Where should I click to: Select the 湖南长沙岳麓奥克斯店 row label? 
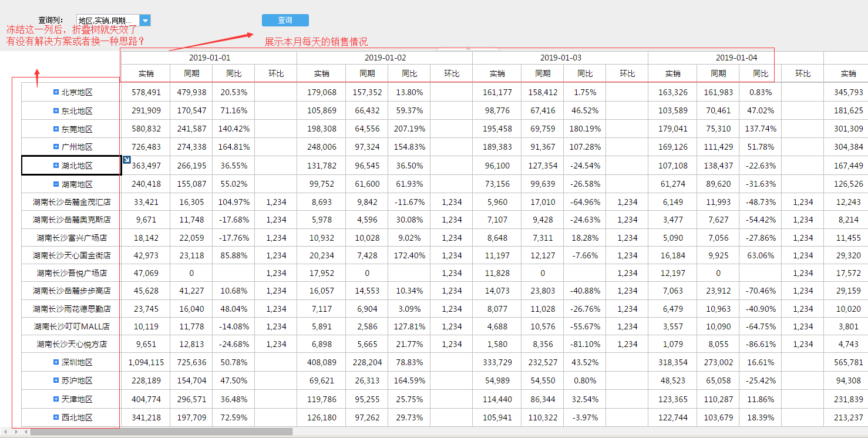click(72, 220)
